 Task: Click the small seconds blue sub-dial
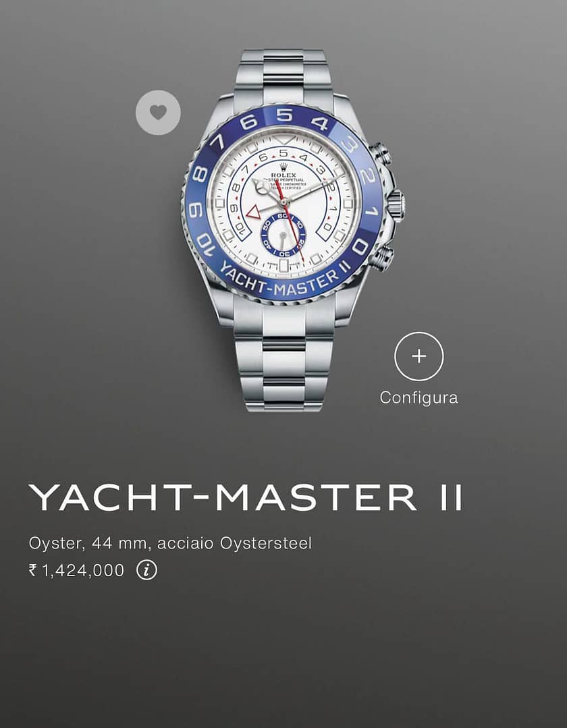(282, 235)
